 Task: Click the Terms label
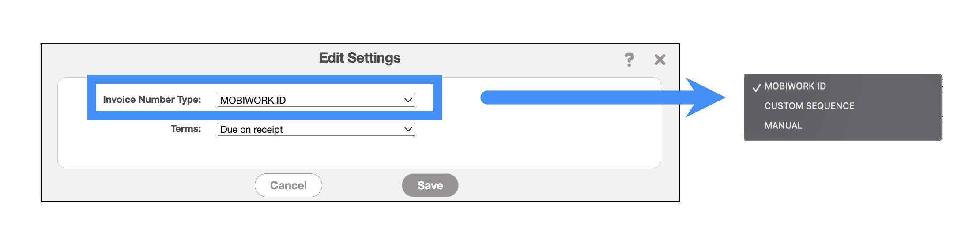point(186,129)
